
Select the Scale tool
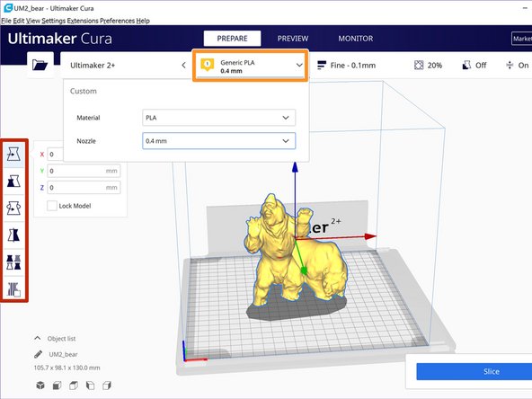tap(13, 182)
